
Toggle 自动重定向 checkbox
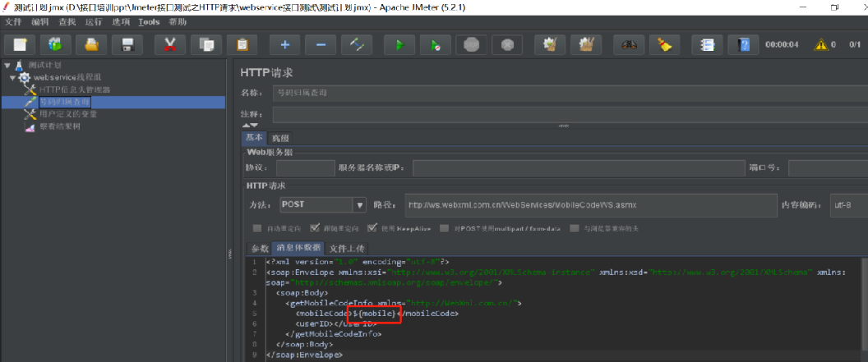[x=257, y=228]
